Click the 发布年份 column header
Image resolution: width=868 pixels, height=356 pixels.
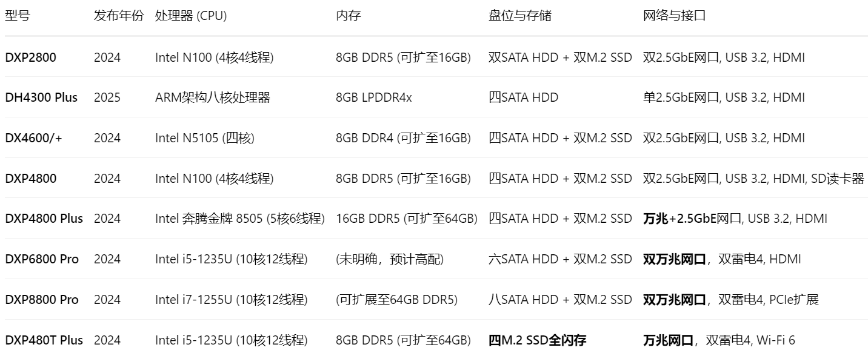tap(119, 16)
